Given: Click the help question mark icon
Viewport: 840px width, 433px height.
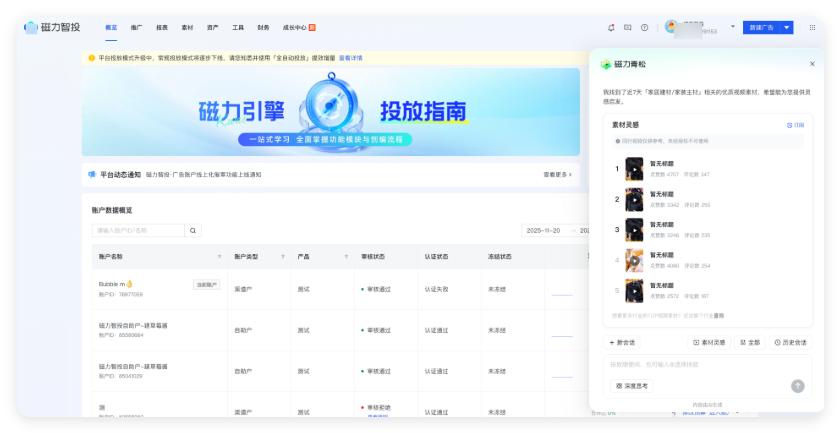Looking at the screenshot, I should (644, 27).
